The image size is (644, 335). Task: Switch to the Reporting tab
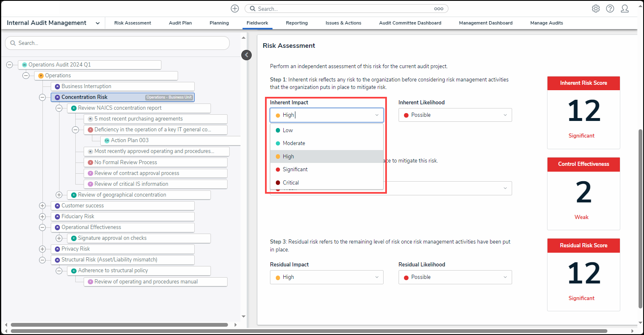297,23
